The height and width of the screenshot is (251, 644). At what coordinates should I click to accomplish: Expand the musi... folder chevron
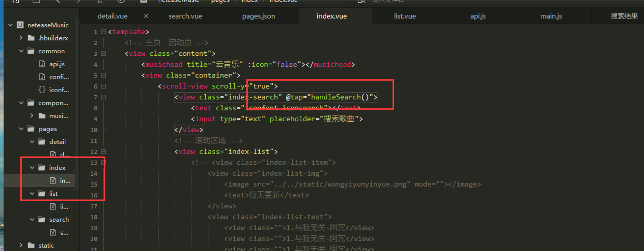(32, 115)
